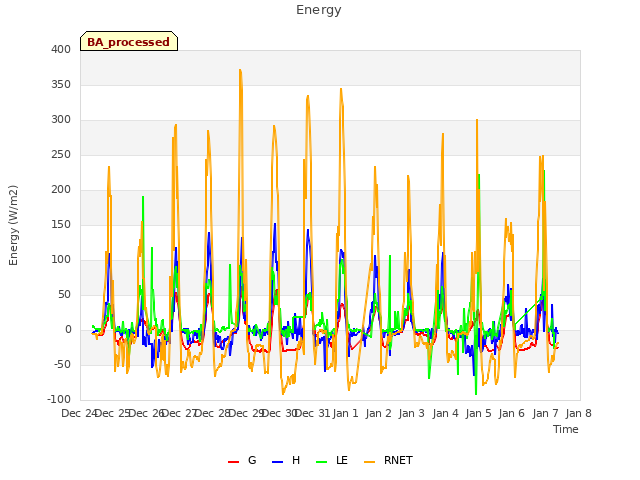Viewport: 640px width, 480px height.
Task: Click the Jan 7 x-axis label
Action: [545, 413]
